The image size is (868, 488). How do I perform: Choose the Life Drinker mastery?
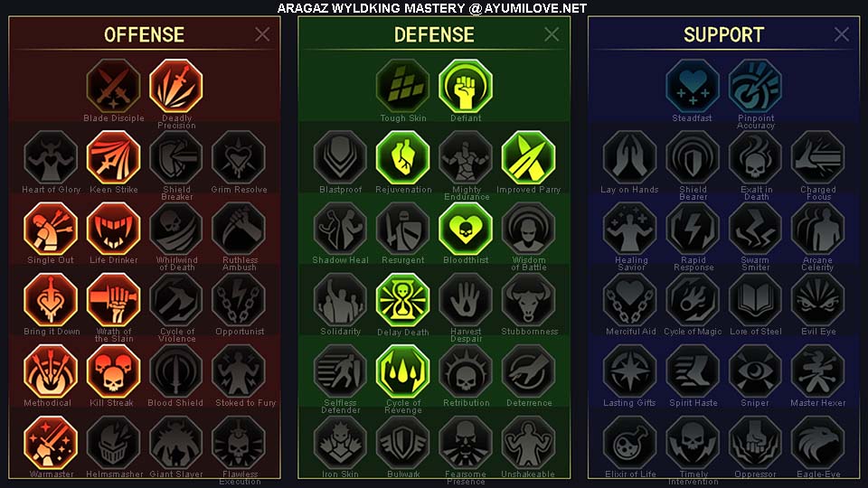114,229
